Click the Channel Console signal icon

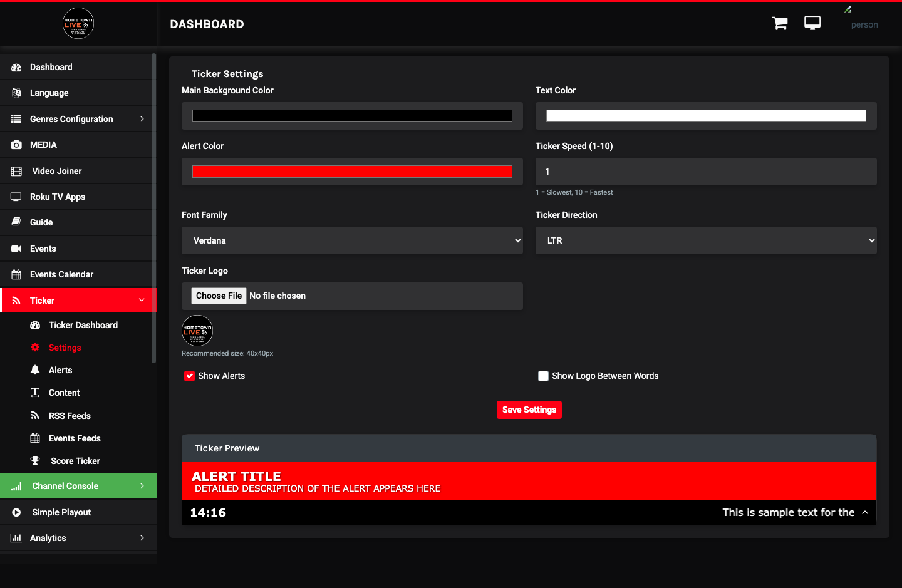point(16,486)
